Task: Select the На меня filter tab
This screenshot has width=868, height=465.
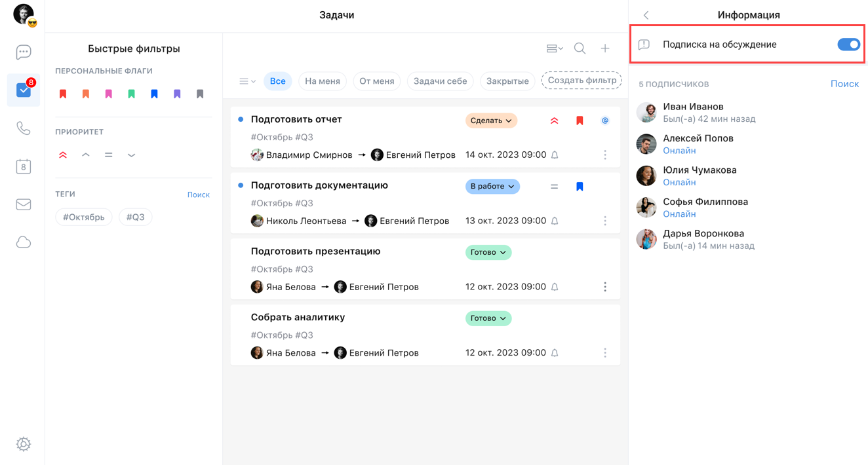Action: (322, 81)
